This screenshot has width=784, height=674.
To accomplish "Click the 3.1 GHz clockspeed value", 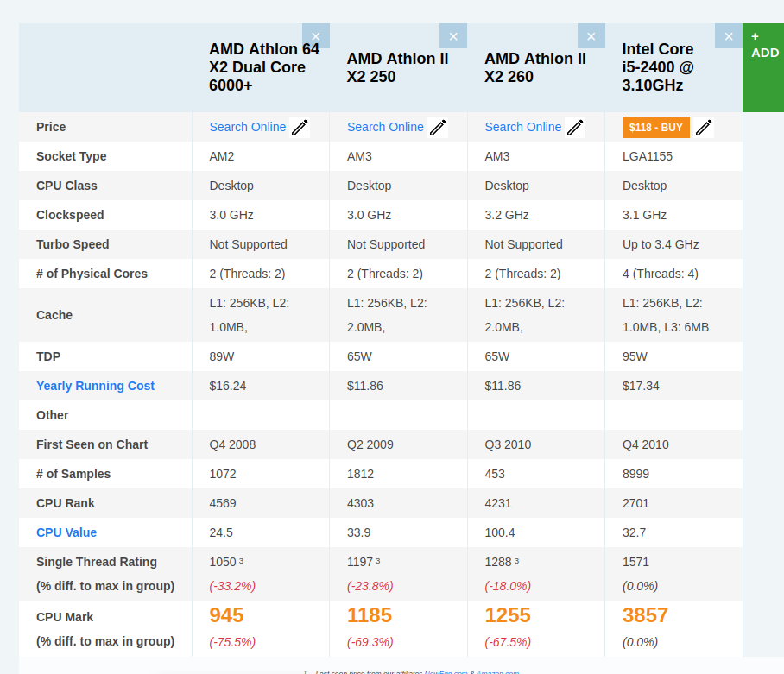I will tap(644, 215).
